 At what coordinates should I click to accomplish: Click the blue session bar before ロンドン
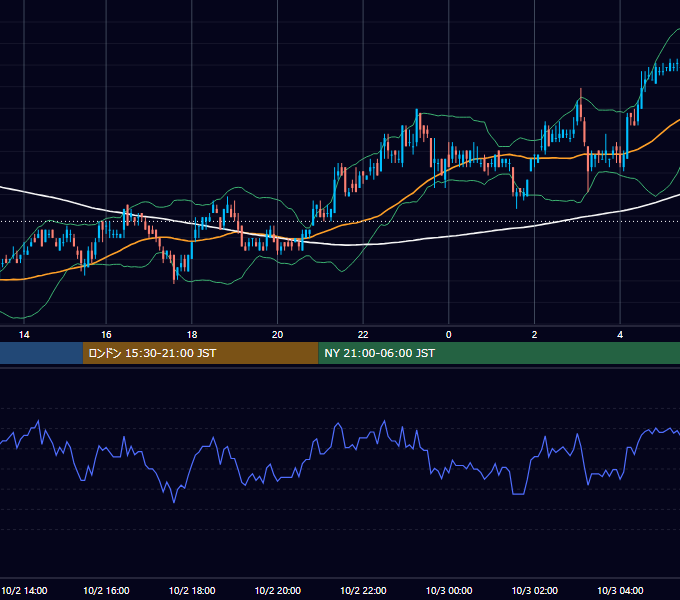41,353
